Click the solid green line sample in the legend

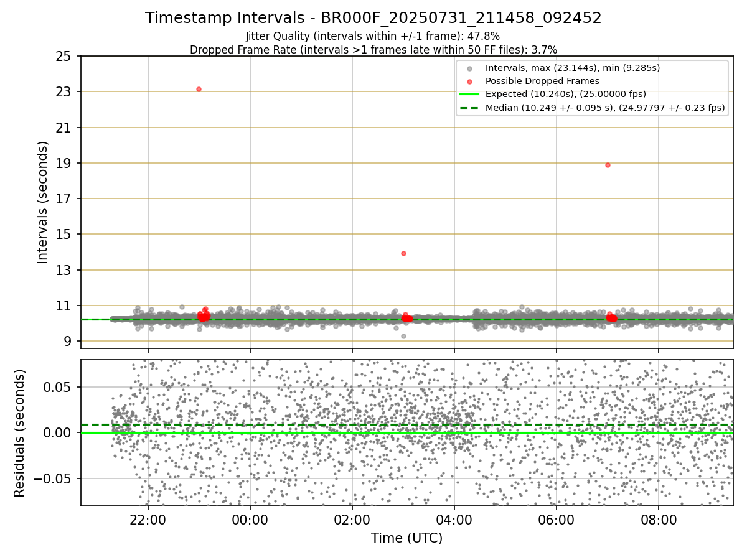click(469, 95)
